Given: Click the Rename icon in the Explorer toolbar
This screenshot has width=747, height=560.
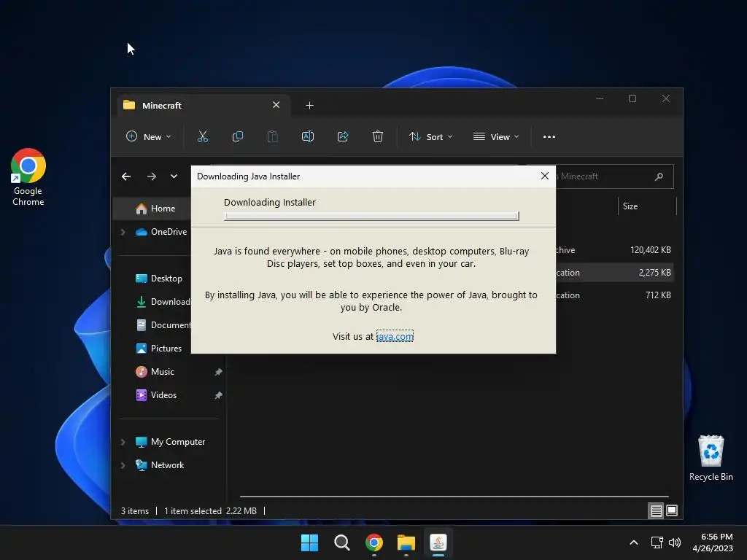Looking at the screenshot, I should pos(308,136).
